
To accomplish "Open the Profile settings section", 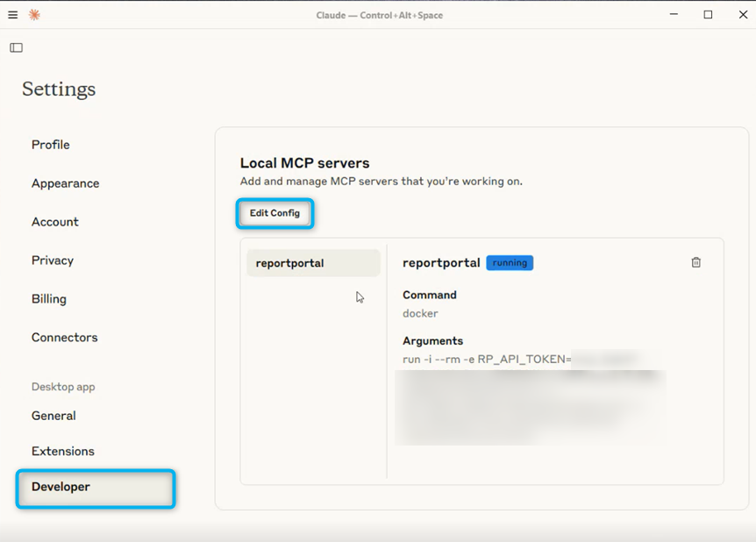I will [x=50, y=145].
